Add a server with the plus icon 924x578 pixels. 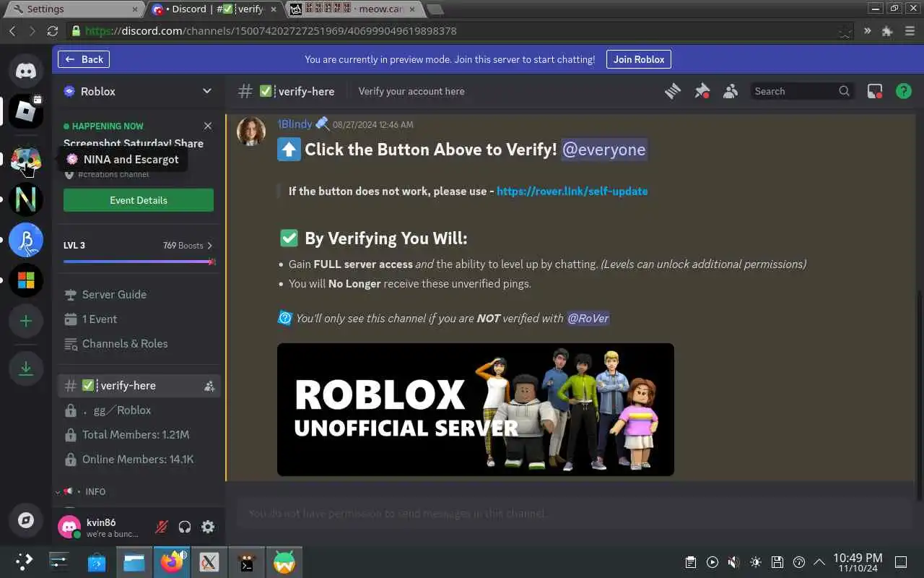tap(26, 321)
